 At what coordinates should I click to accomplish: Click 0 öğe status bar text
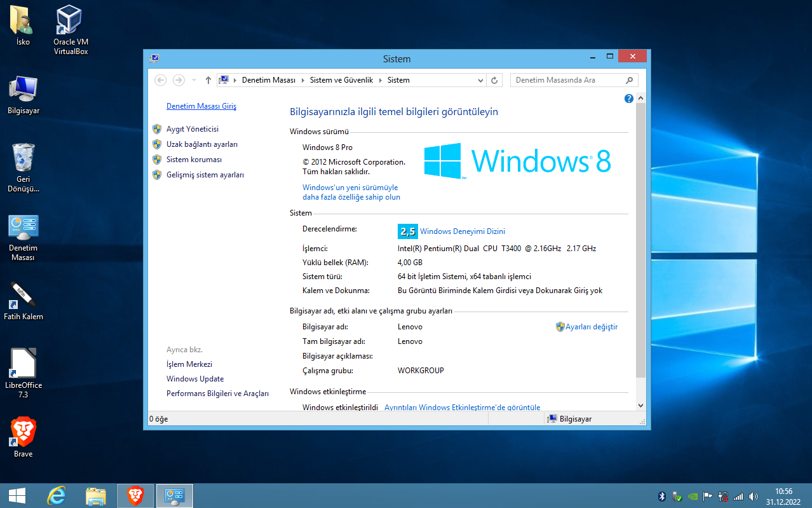[x=158, y=419]
